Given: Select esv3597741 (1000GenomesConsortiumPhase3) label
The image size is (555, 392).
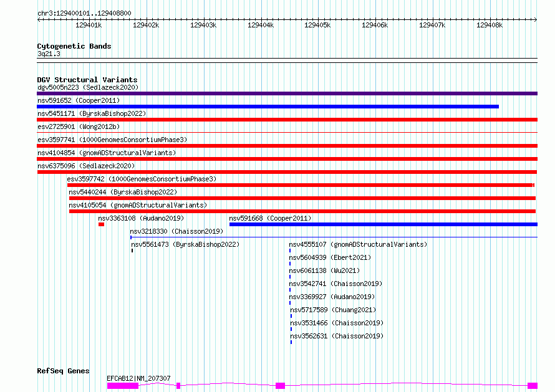Looking at the screenshot, I should pos(112,140).
